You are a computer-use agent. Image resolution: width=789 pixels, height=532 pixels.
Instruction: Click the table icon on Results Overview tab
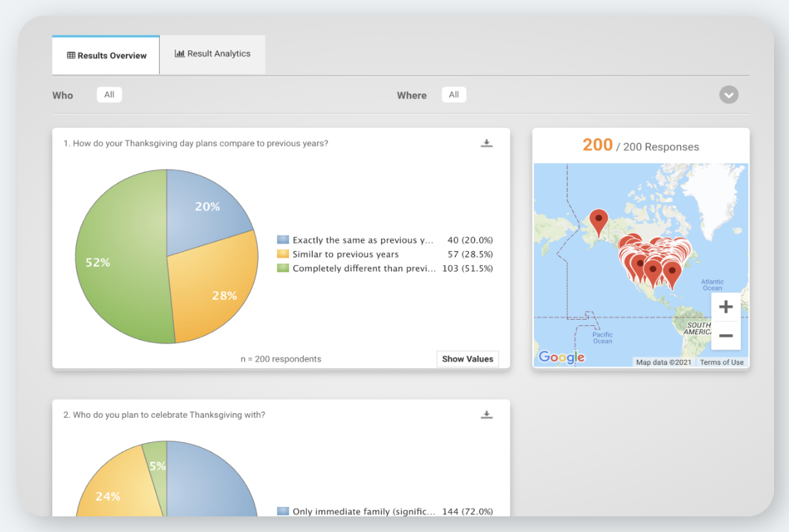coord(71,55)
